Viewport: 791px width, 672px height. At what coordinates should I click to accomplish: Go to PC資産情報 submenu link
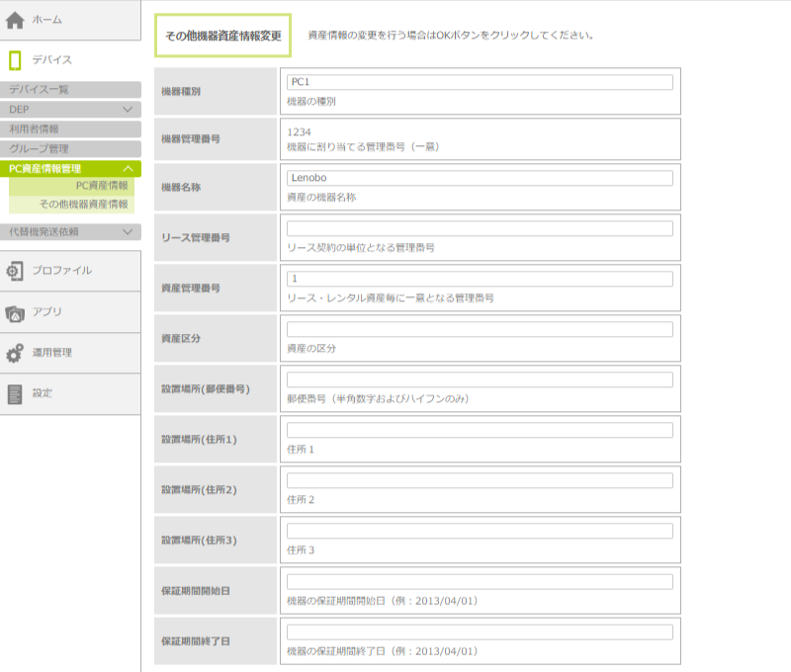102,186
